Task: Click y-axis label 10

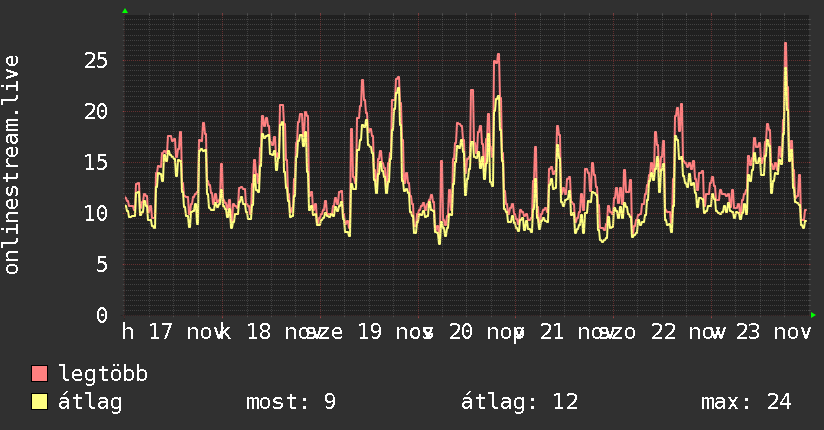Action: [x=96, y=213]
